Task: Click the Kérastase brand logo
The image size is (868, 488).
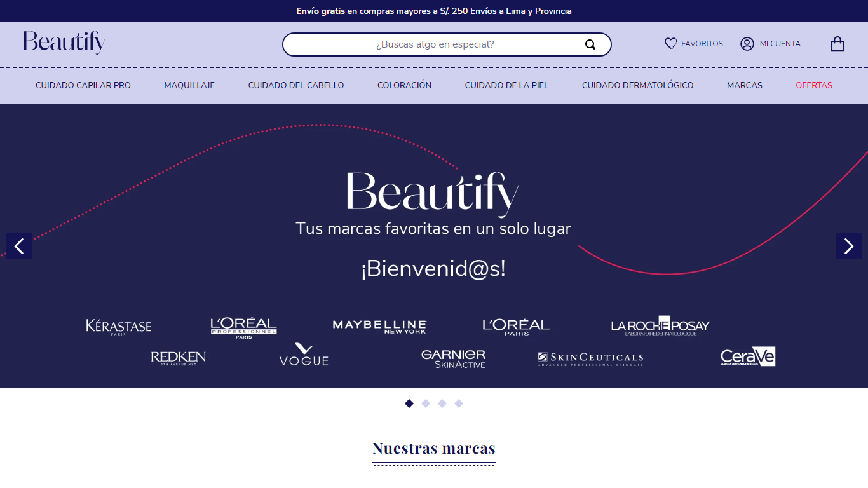Action: (x=119, y=327)
